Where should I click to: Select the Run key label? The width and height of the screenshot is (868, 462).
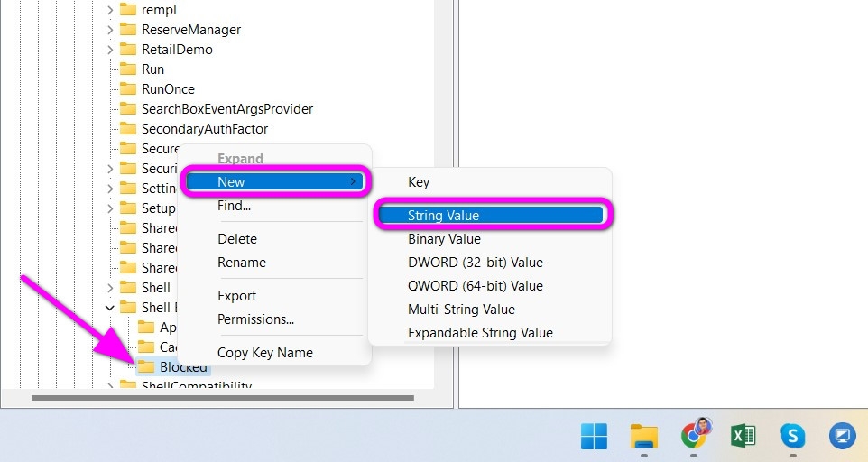152,69
